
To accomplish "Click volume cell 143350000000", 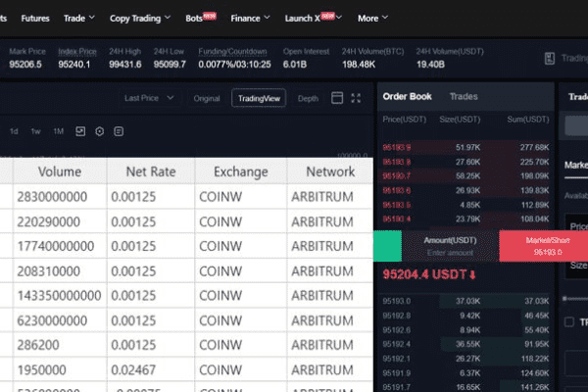I will click(x=59, y=296).
